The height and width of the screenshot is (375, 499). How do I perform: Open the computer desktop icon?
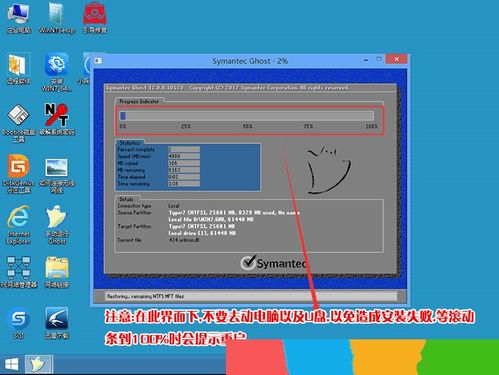(x=19, y=17)
